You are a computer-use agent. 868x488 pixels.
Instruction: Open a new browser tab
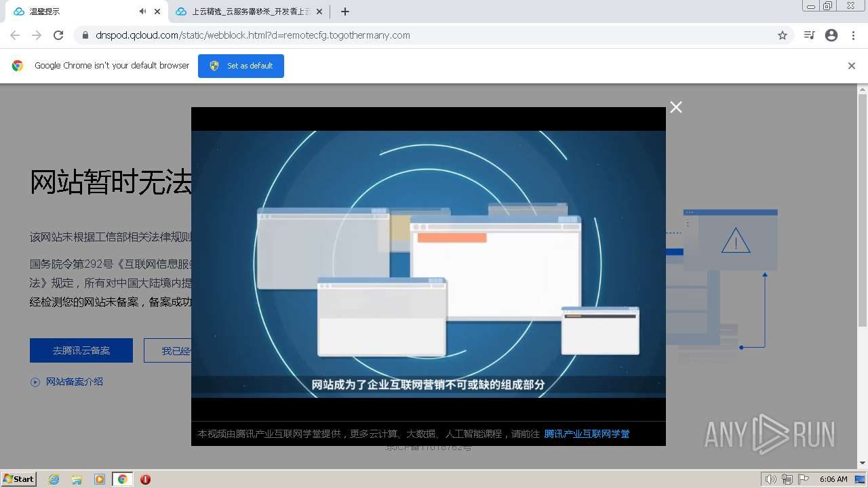(x=345, y=12)
